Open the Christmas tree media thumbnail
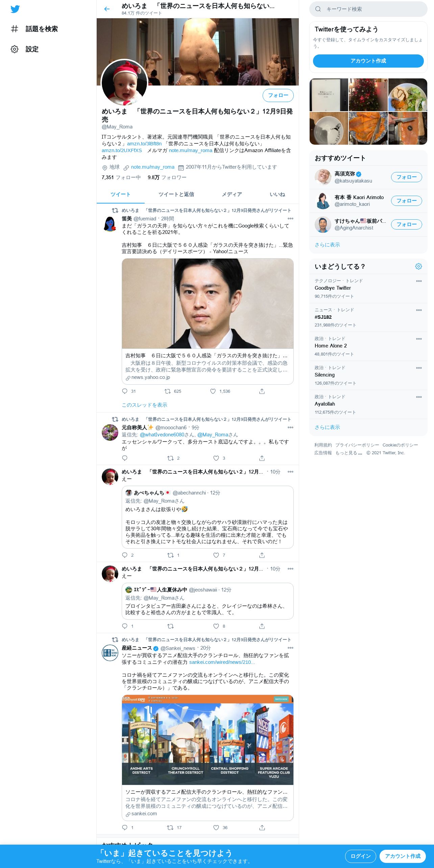The image size is (434, 868). coord(368,95)
